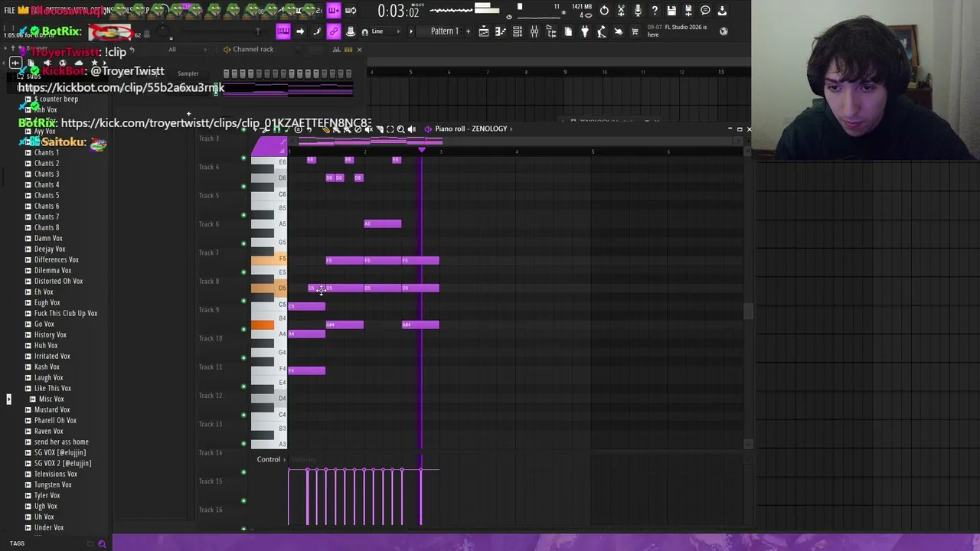Open the one-click audio recording microphone icon
Image resolution: width=980 pixels, height=551 pixels.
tap(638, 10)
